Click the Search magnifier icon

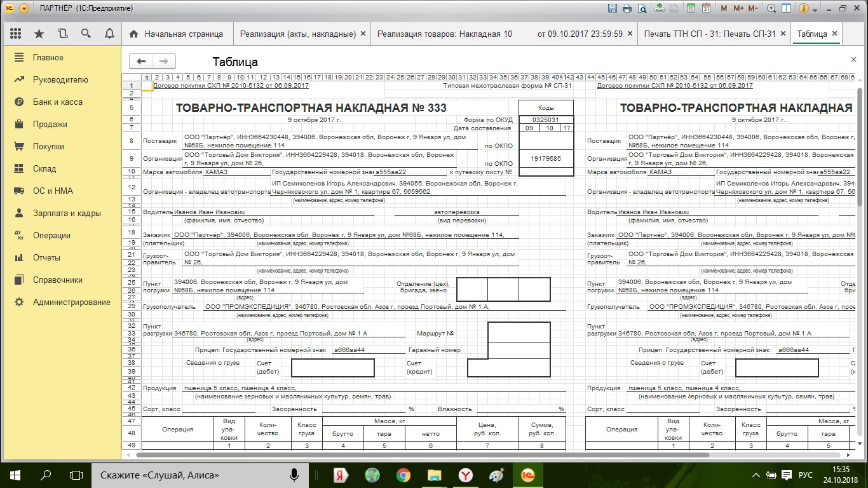[x=86, y=34]
